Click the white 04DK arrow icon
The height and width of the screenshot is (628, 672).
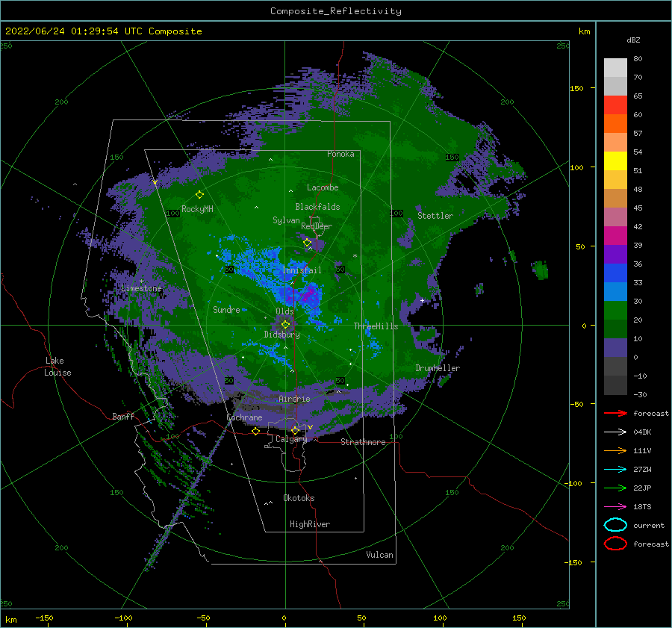pos(615,432)
